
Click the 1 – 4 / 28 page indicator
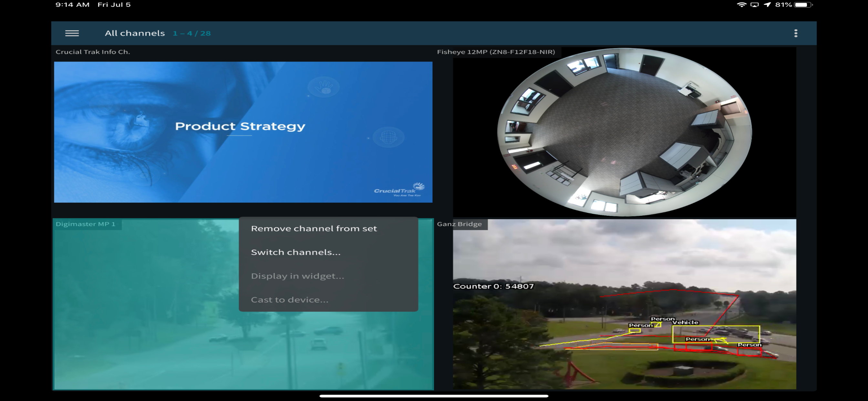tap(191, 33)
